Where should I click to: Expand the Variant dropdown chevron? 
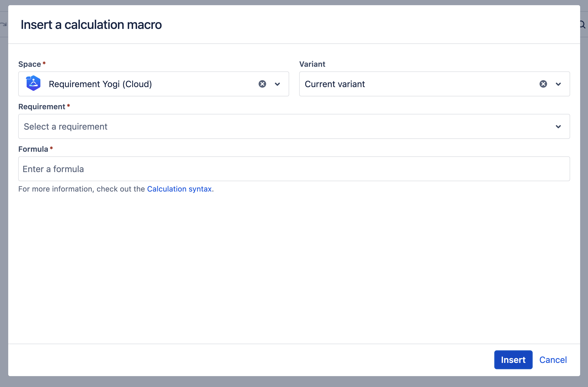pos(558,84)
